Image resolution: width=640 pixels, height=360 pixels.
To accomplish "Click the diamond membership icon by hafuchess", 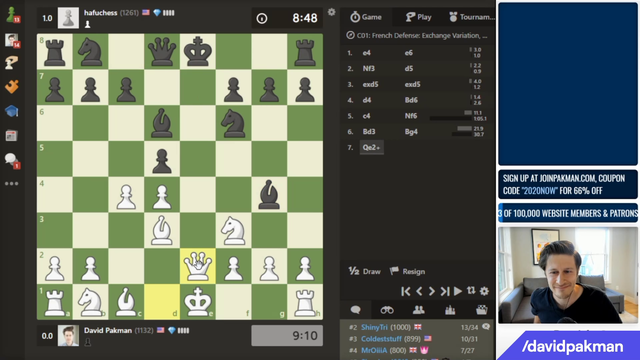I will pyautogui.click(x=157, y=13).
